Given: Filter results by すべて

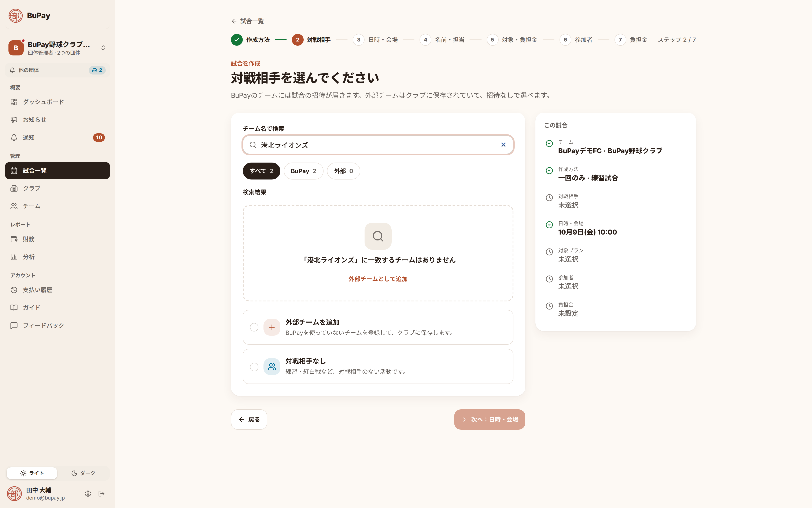Looking at the screenshot, I should tap(261, 171).
